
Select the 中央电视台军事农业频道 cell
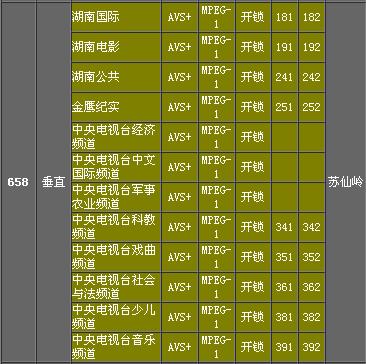[116, 197]
